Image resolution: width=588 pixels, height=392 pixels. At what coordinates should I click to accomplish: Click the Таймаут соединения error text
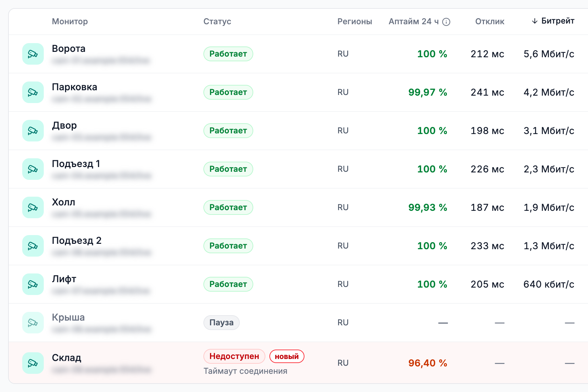click(x=246, y=371)
